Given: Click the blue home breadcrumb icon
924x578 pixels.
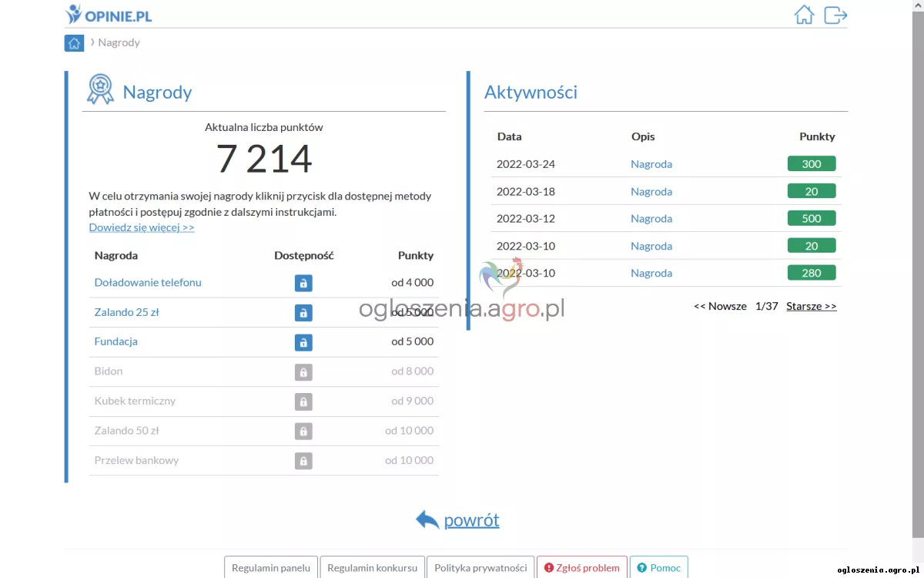Looking at the screenshot, I should coord(74,43).
